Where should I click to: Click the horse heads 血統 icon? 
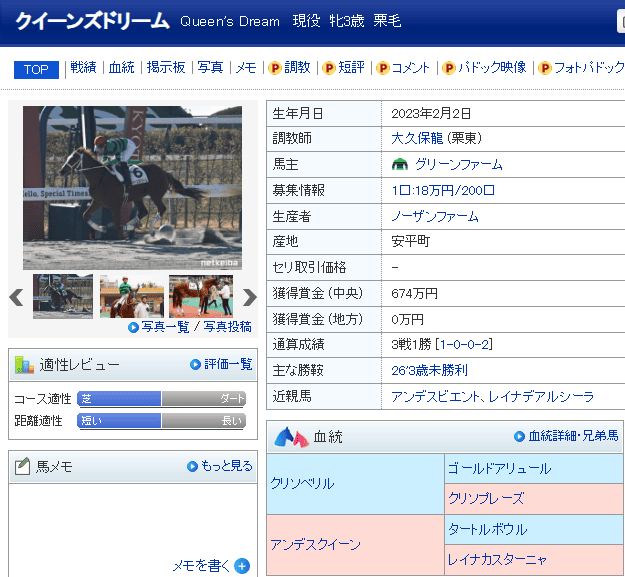(x=292, y=437)
